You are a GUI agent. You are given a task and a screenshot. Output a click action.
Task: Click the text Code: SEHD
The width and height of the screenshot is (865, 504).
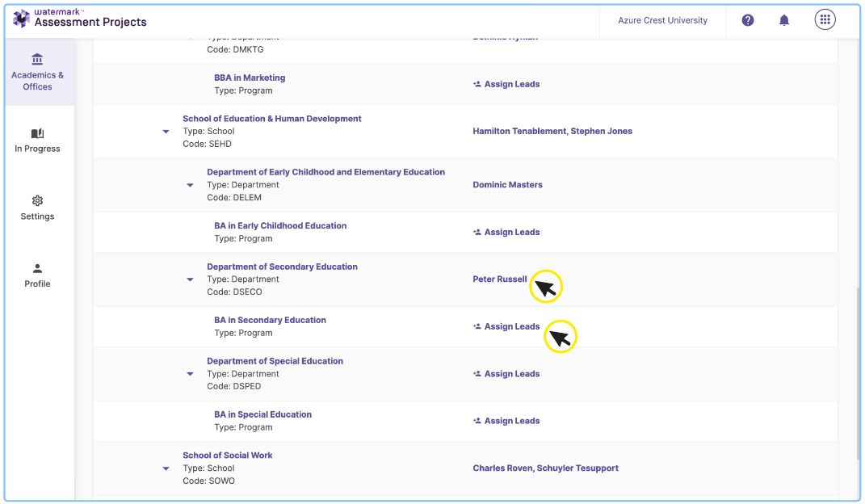(x=207, y=144)
